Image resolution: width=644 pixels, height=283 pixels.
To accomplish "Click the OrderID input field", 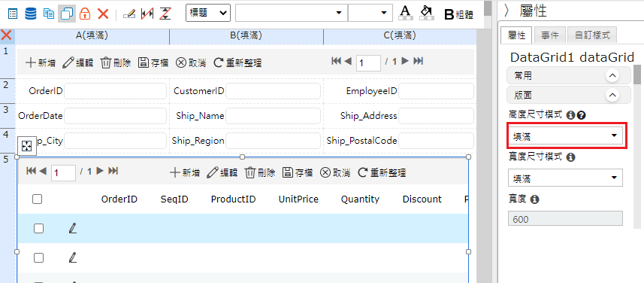I will [115, 91].
